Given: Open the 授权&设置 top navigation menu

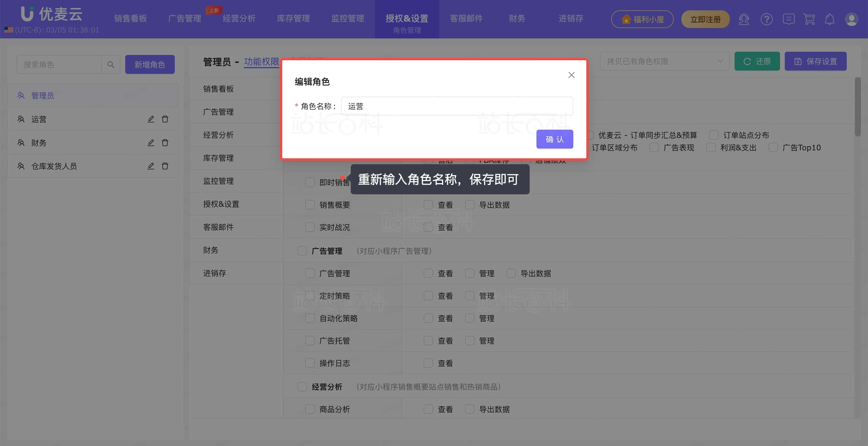Looking at the screenshot, I should point(407,19).
